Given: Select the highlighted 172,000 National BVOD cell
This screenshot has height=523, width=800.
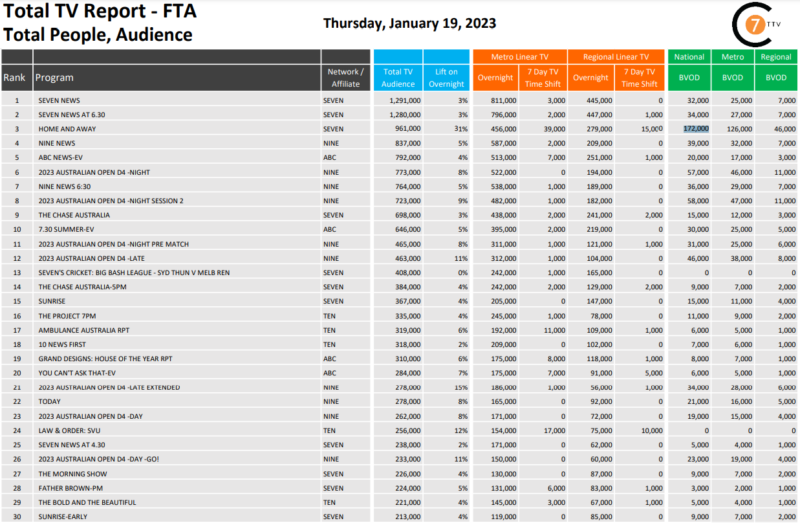Looking at the screenshot, I should [696, 129].
